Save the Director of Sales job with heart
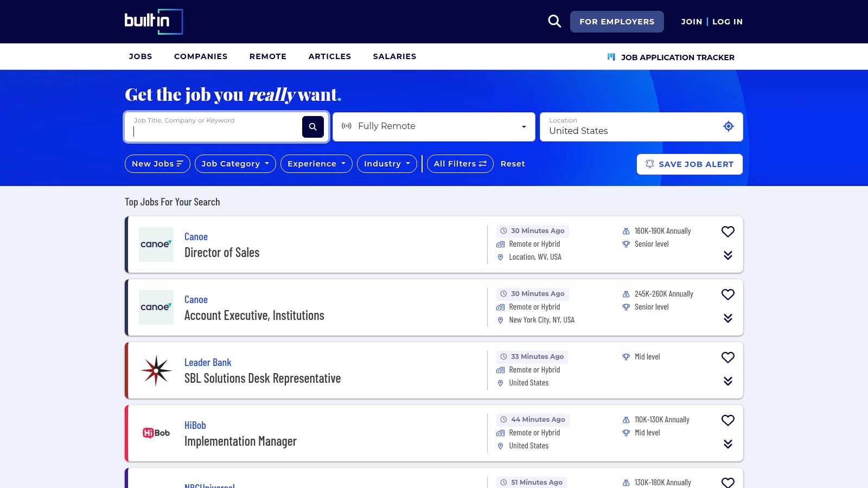Image resolution: width=868 pixels, height=488 pixels. coord(727,232)
